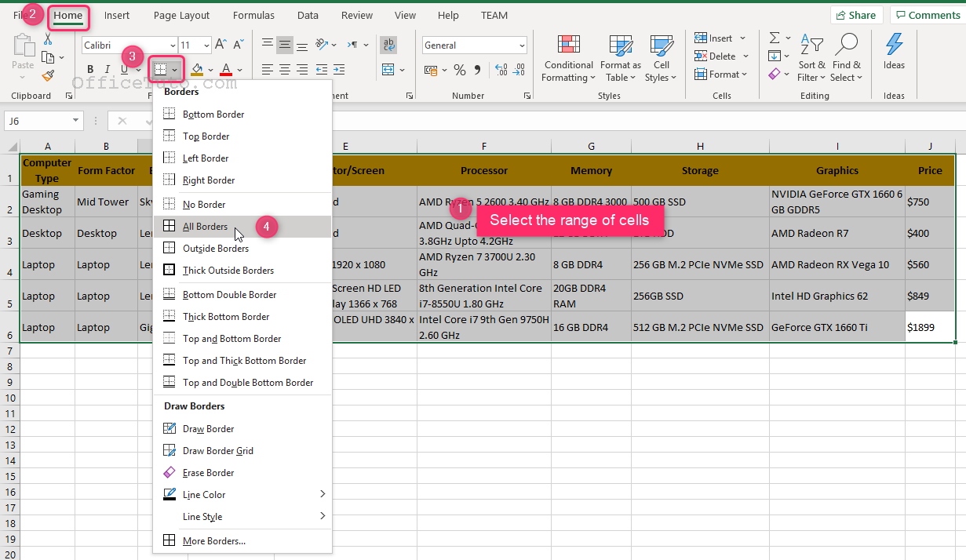Click the Clear eraser icon in Editing
This screenshot has height=560, width=966.
pos(775,74)
